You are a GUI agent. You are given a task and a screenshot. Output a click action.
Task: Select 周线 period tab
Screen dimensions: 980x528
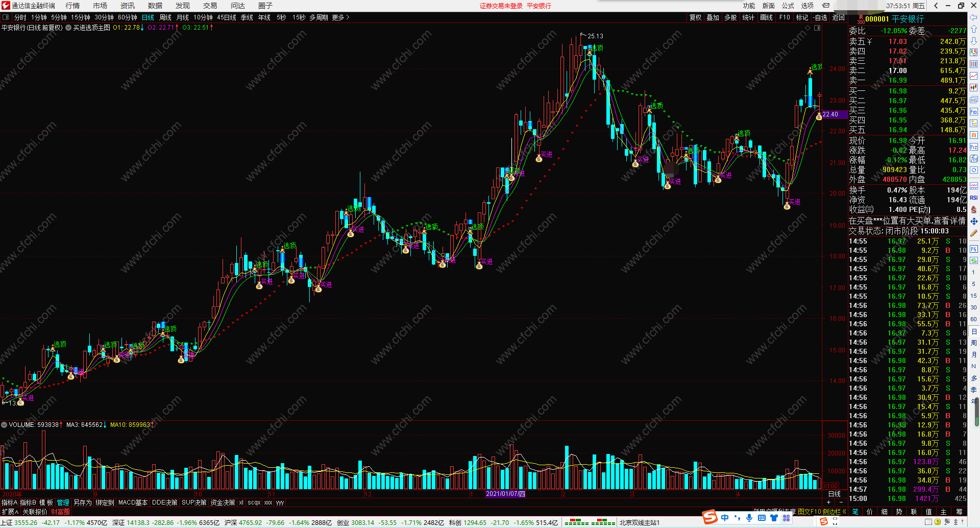tap(165, 17)
